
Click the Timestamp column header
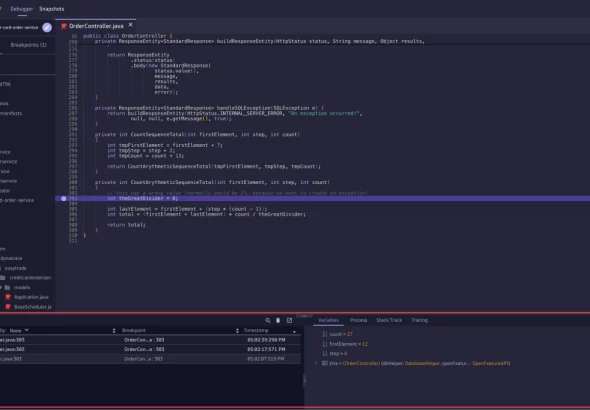tap(256, 331)
